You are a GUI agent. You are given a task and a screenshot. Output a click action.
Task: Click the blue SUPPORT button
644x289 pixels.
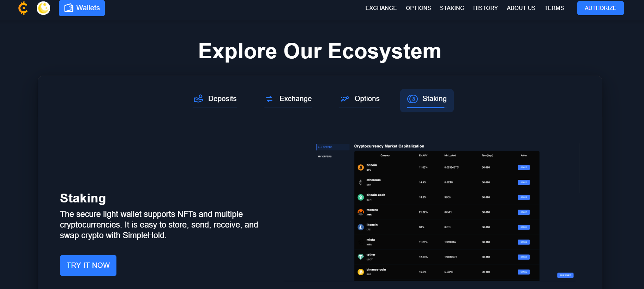[x=565, y=275]
